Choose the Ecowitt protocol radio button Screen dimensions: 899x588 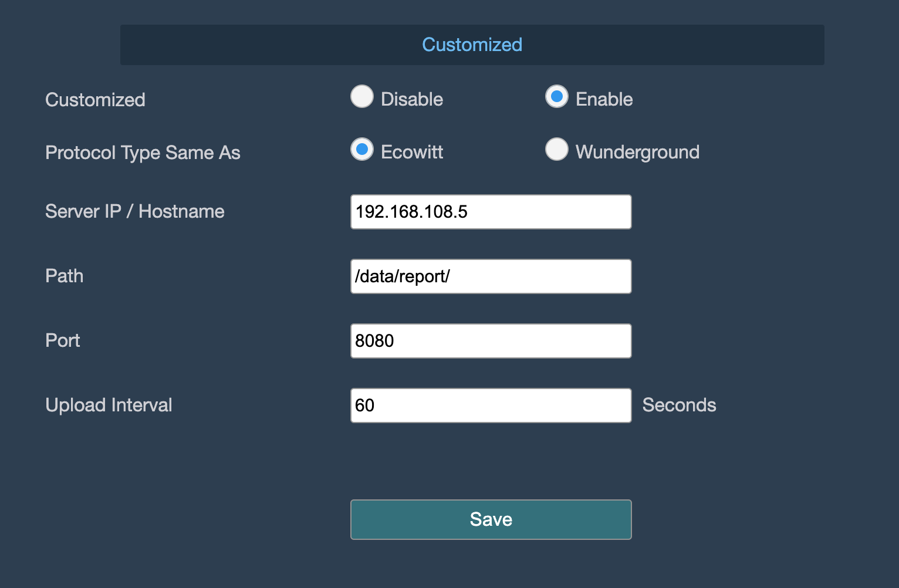pos(362,149)
